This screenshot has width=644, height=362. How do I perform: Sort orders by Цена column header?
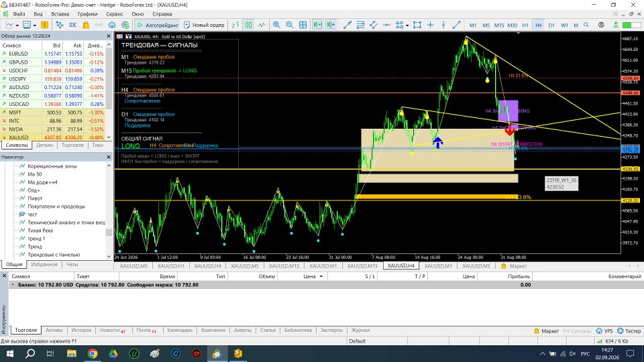pos(309,276)
